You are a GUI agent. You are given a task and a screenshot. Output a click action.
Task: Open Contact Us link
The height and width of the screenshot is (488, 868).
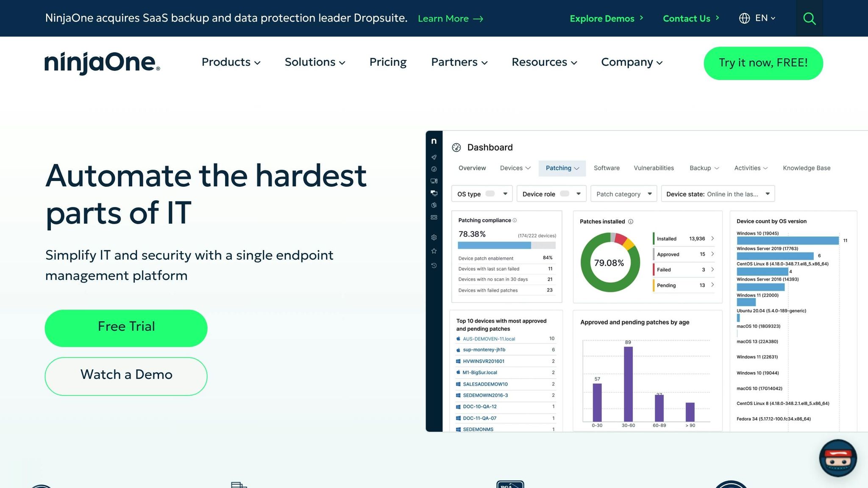pyautogui.click(x=691, y=18)
